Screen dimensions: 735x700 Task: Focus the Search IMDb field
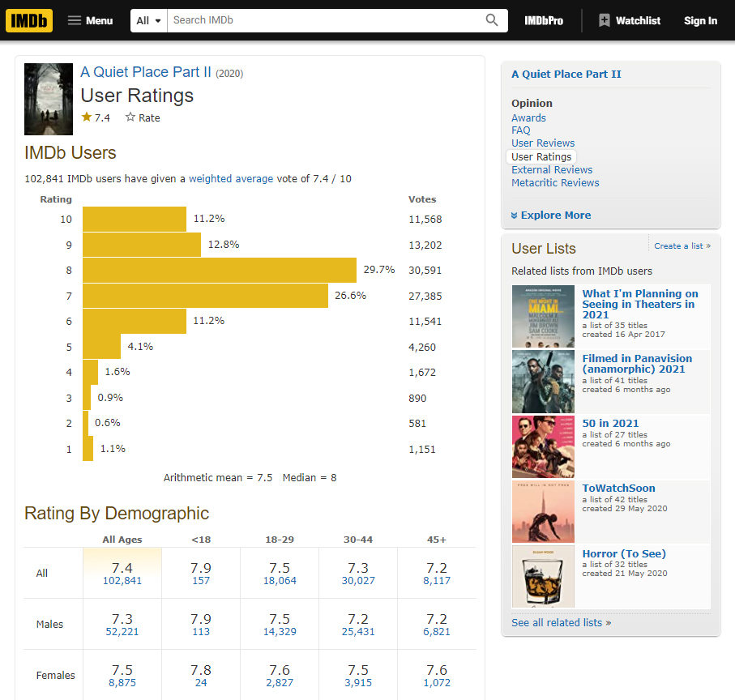(x=326, y=20)
